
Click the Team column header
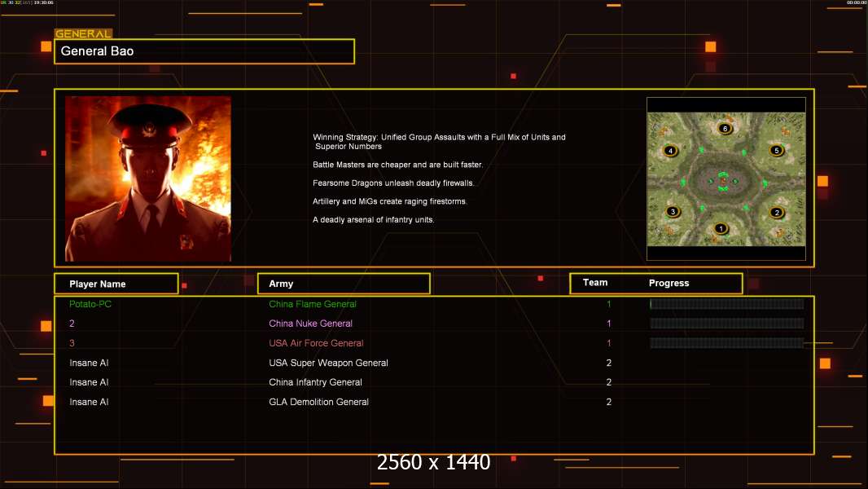point(595,283)
